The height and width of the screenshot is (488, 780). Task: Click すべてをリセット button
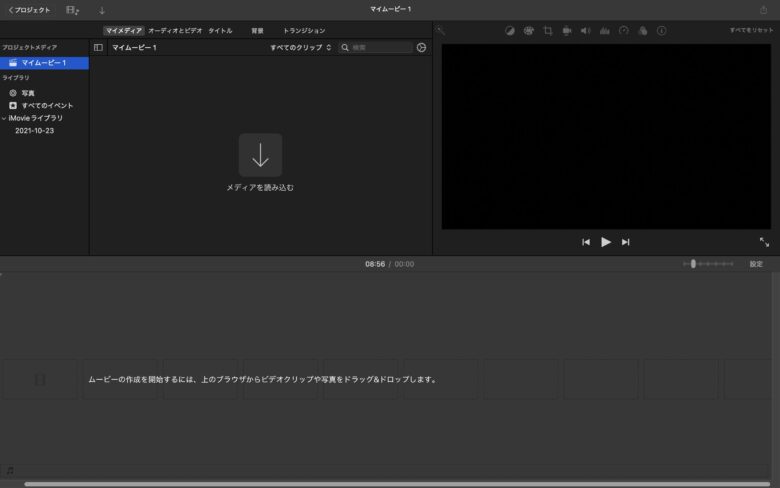coord(751,31)
